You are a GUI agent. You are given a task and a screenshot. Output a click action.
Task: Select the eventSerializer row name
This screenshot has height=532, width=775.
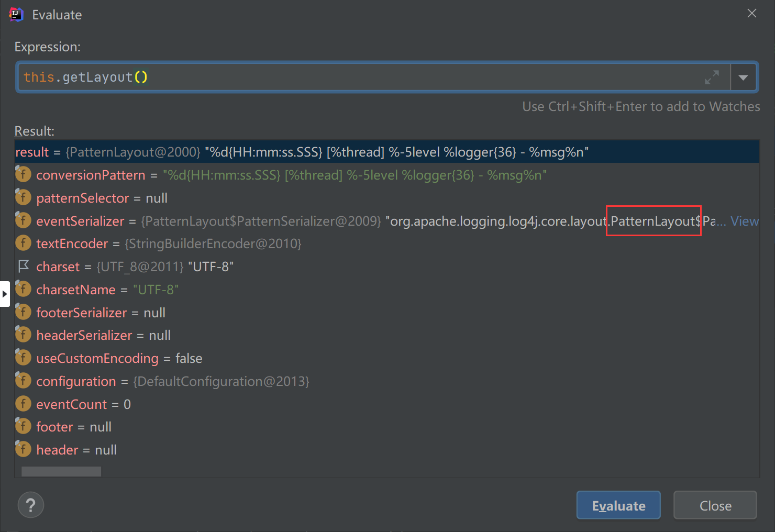coord(80,221)
